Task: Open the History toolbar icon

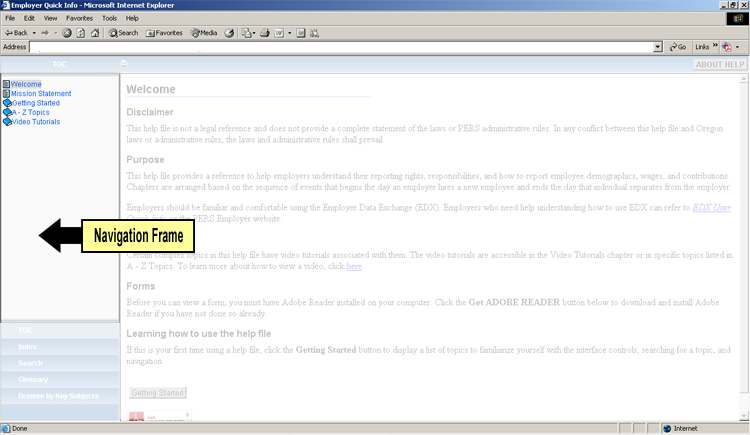Action: click(229, 33)
